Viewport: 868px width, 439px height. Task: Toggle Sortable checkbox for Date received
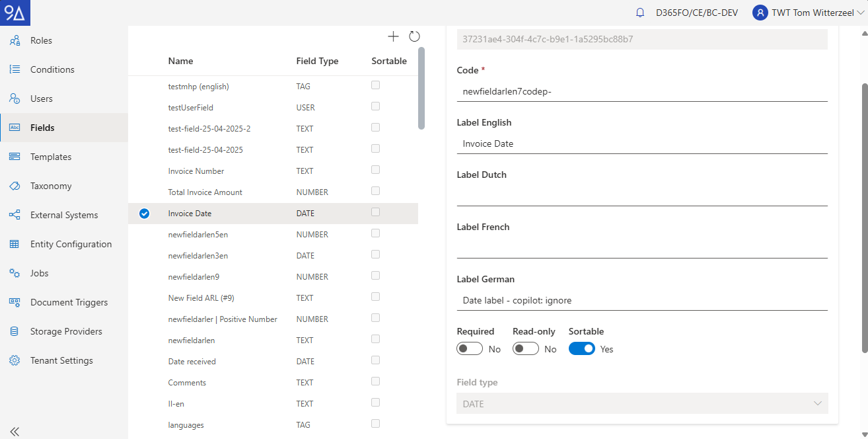pyautogui.click(x=376, y=360)
